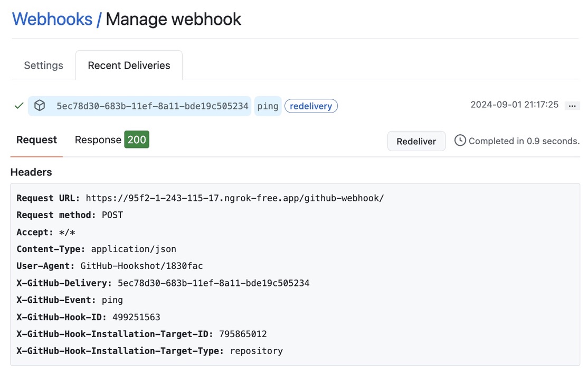
Task: Click the Installation-Target-Type repository line
Action: pyautogui.click(x=149, y=351)
